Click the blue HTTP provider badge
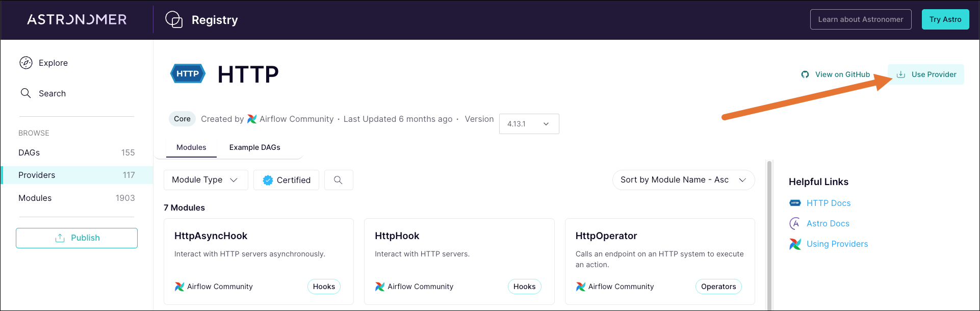 click(x=188, y=74)
